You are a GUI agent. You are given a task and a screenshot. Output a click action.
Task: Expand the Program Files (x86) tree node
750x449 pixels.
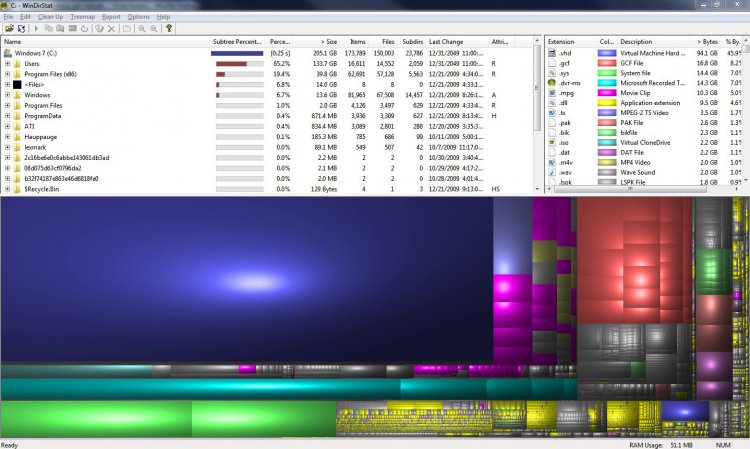pos(7,74)
